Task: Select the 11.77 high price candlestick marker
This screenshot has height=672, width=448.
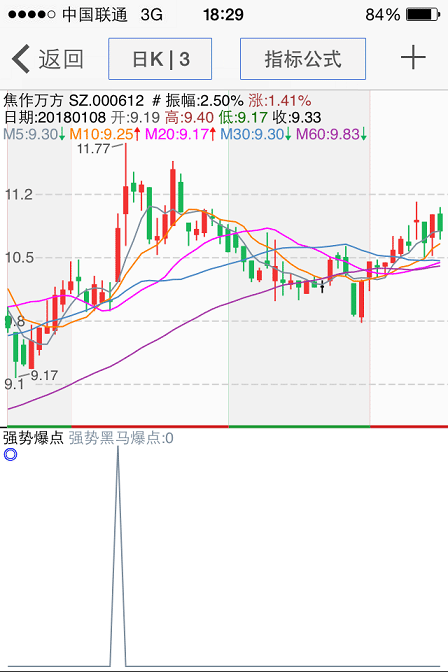Action: tap(94, 149)
